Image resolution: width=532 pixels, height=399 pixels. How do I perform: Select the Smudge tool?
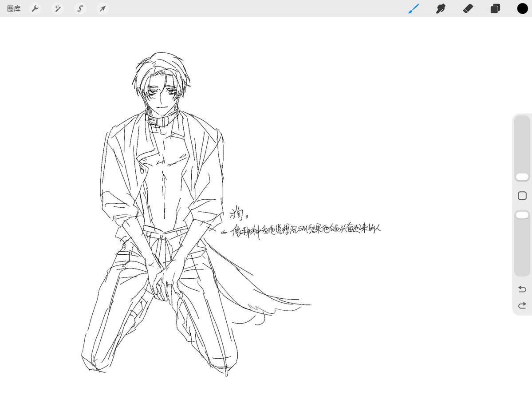[x=441, y=8]
